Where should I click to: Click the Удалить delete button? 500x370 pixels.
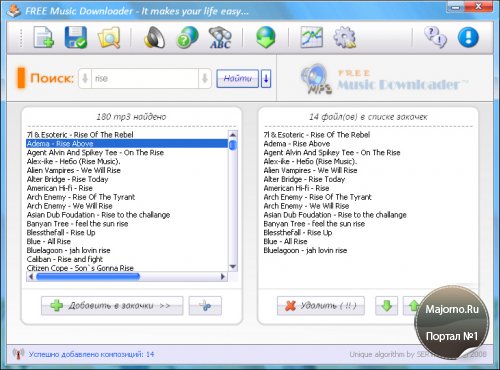coord(321,306)
